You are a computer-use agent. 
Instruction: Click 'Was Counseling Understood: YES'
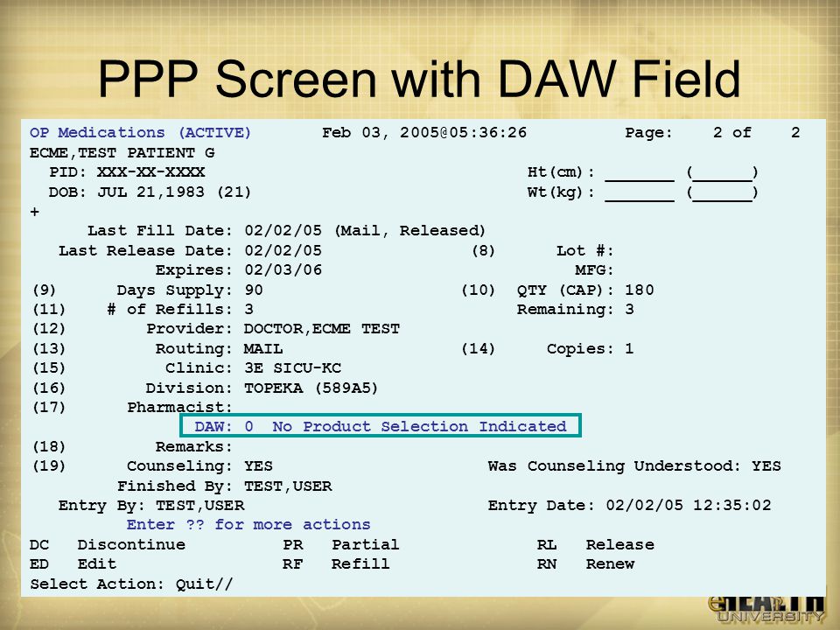point(634,466)
